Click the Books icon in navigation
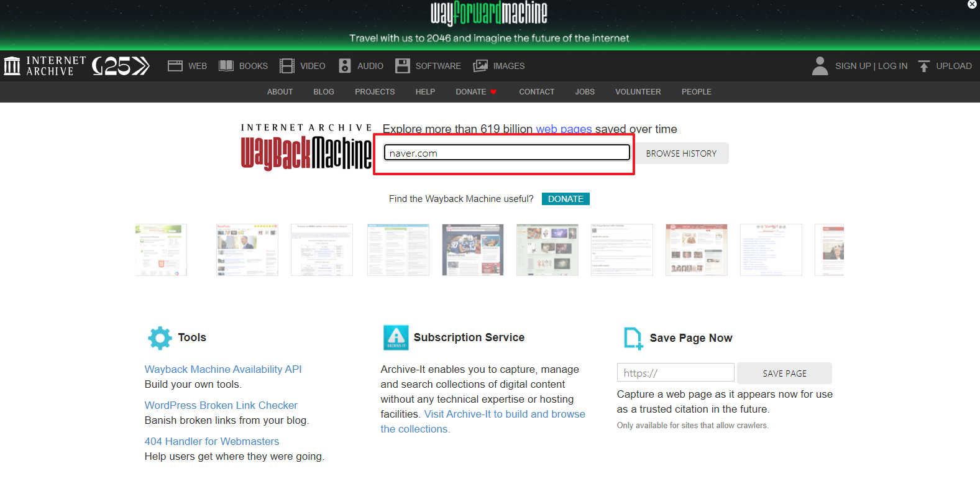Image resolution: width=980 pixels, height=481 pixels. [226, 66]
